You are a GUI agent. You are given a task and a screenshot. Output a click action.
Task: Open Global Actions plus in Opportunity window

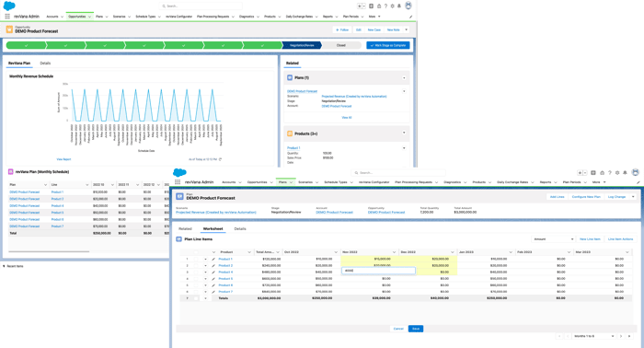point(372,6)
